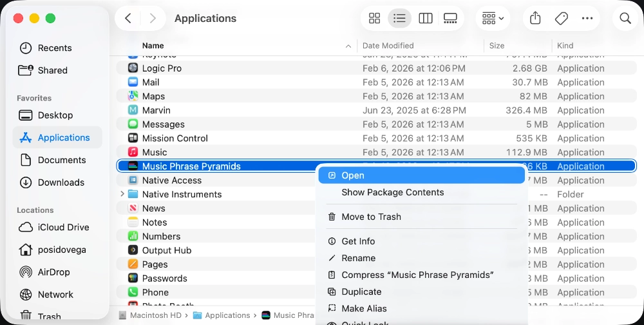The width and height of the screenshot is (644, 325).
Task: Click the Name column sort chevron
Action: [348, 46]
